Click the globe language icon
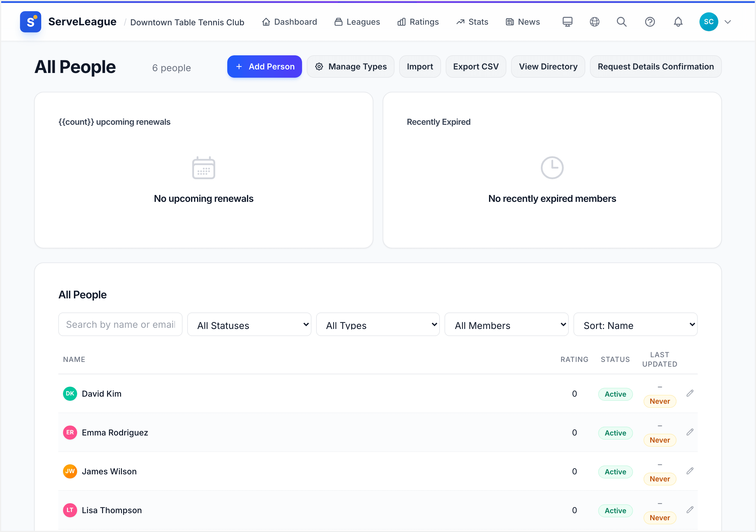The width and height of the screenshot is (756, 532). point(594,22)
